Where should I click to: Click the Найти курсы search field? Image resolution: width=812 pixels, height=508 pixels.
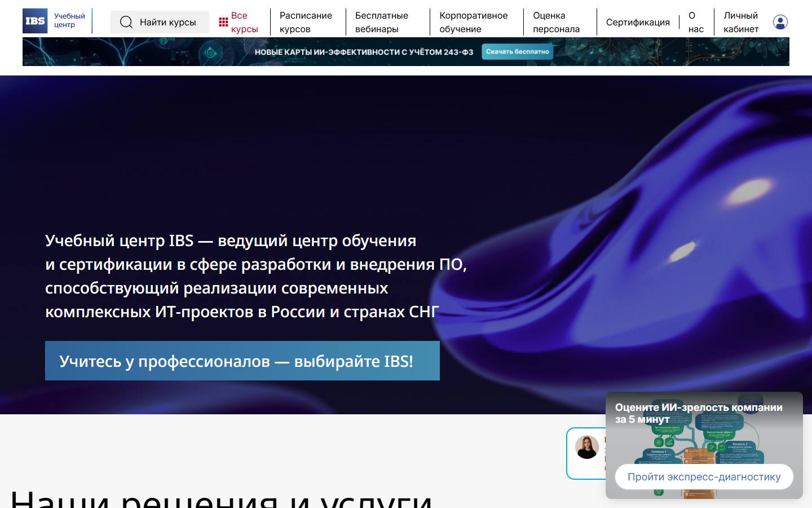160,22
